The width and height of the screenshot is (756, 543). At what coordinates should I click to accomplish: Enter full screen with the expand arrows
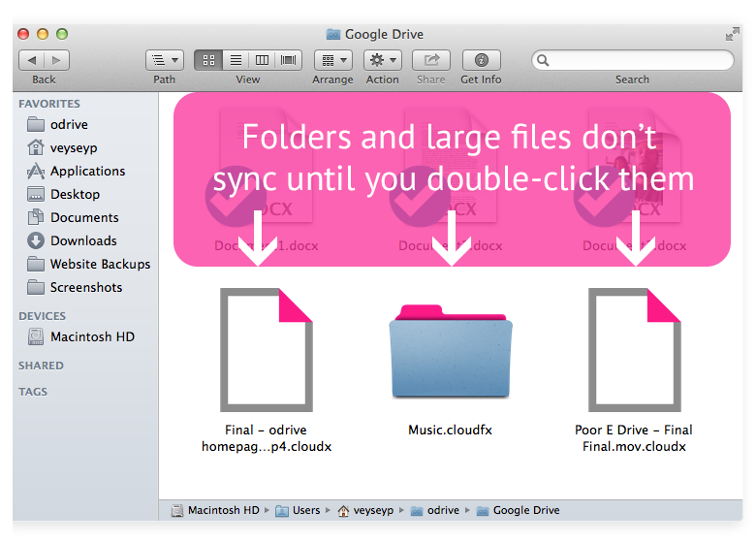(x=732, y=34)
